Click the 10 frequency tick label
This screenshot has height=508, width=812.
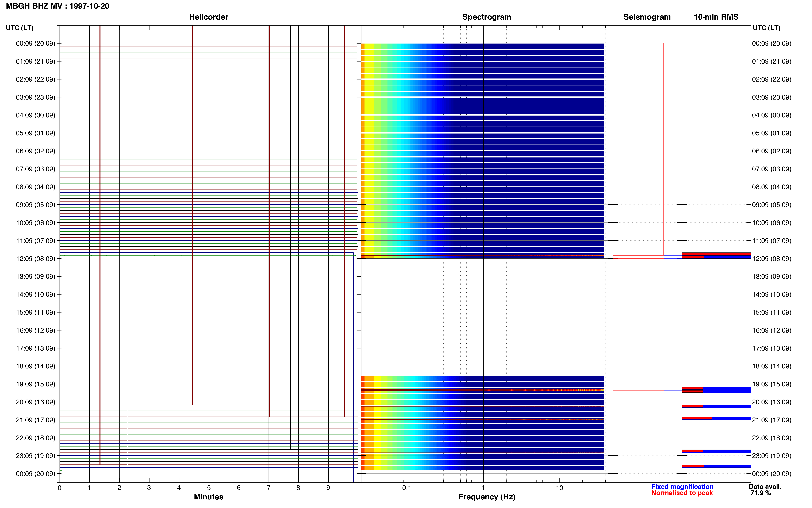[559, 488]
